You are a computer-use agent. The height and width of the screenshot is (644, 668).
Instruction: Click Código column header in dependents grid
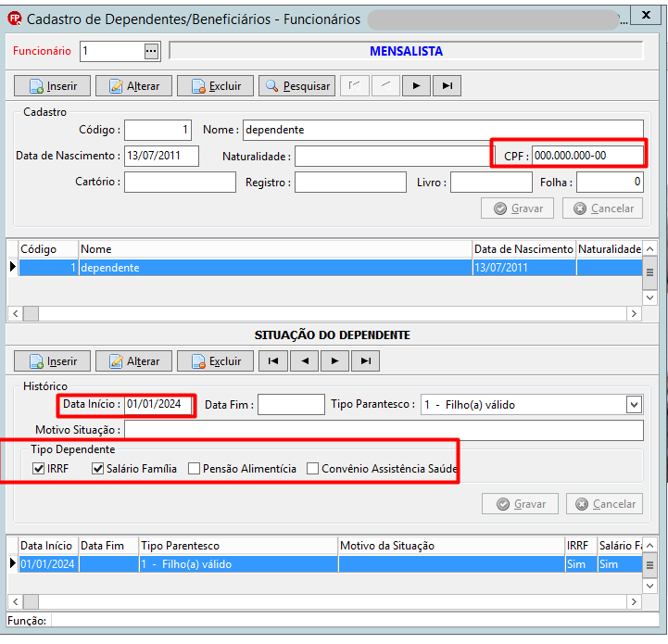point(48,249)
